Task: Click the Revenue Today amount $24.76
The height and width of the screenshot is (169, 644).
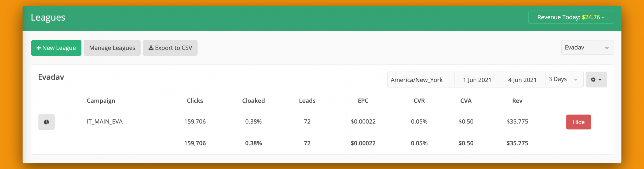Action: (591, 17)
